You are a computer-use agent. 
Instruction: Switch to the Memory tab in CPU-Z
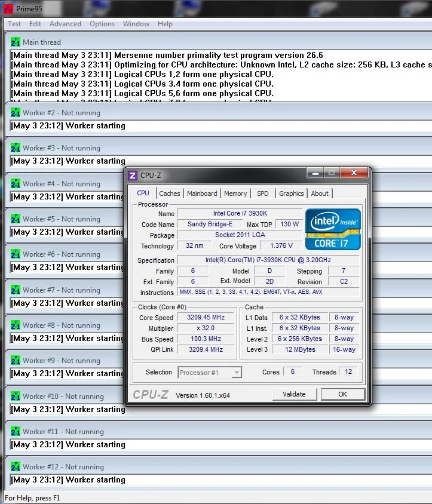coord(235,193)
